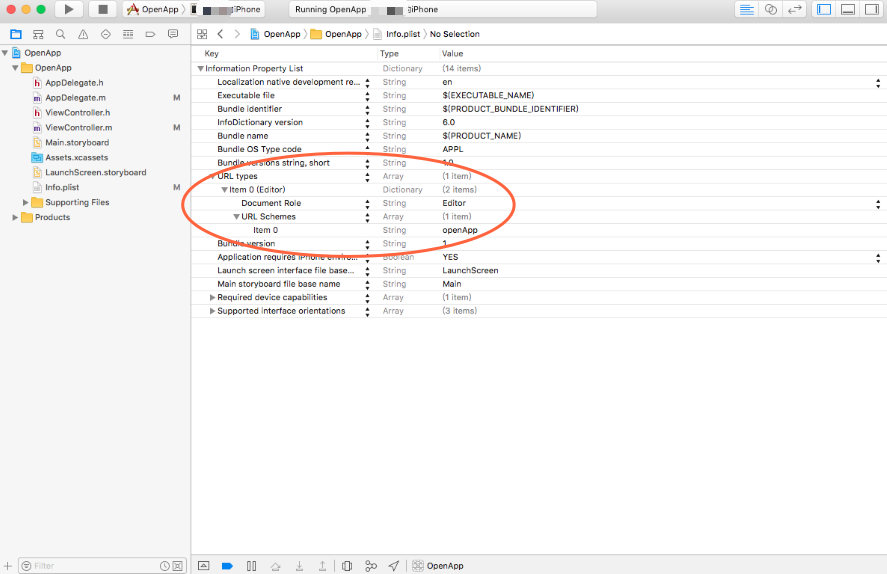Select Info.plist in navigator
The width and height of the screenshot is (887, 574).
pyautogui.click(x=62, y=187)
